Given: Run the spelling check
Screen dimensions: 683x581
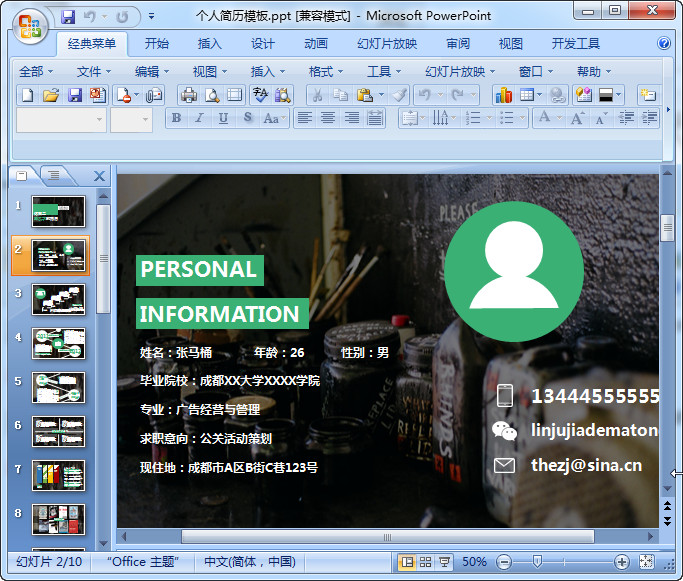Looking at the screenshot, I should pyautogui.click(x=260, y=95).
